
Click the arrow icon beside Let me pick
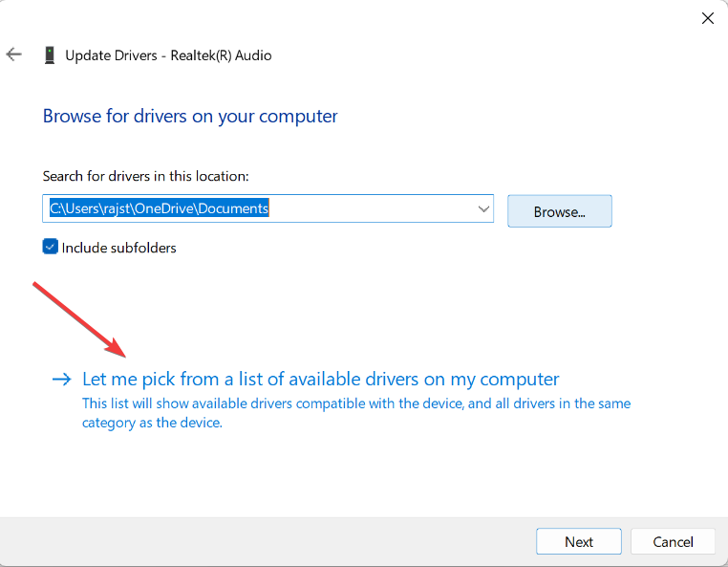62,380
